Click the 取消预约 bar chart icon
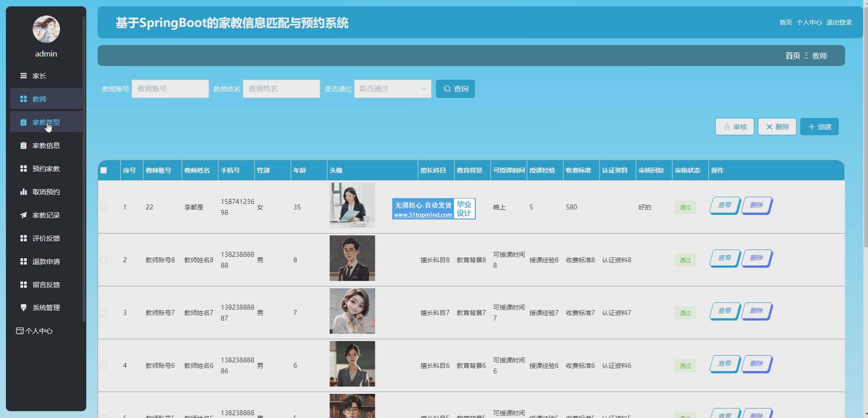Viewport: 868px width, 418px height. click(23, 192)
